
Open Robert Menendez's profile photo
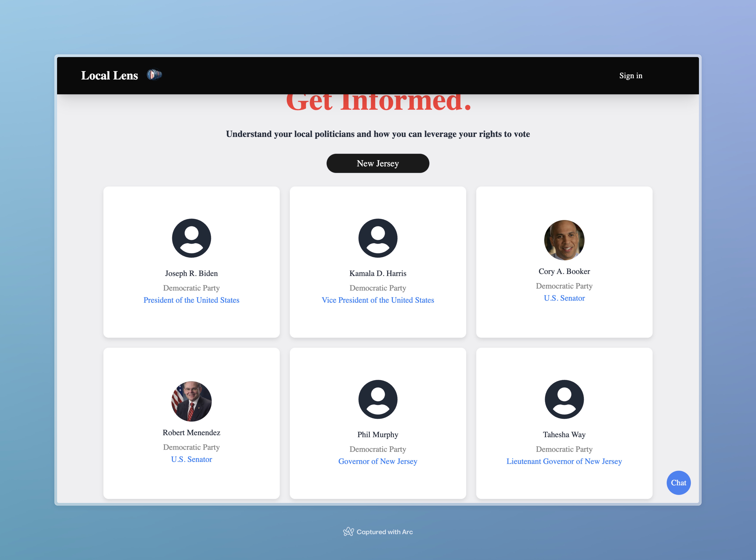click(192, 401)
